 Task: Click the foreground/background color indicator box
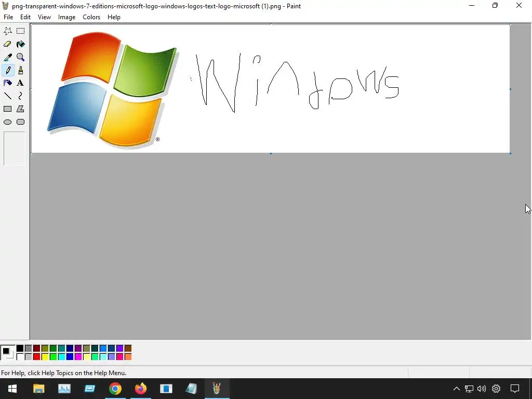(x=8, y=353)
